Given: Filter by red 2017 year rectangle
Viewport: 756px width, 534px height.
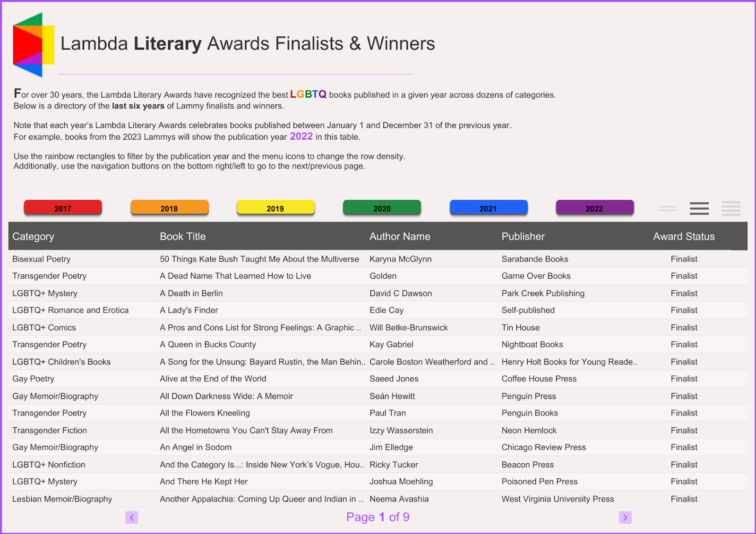Looking at the screenshot, I should tap(63, 208).
